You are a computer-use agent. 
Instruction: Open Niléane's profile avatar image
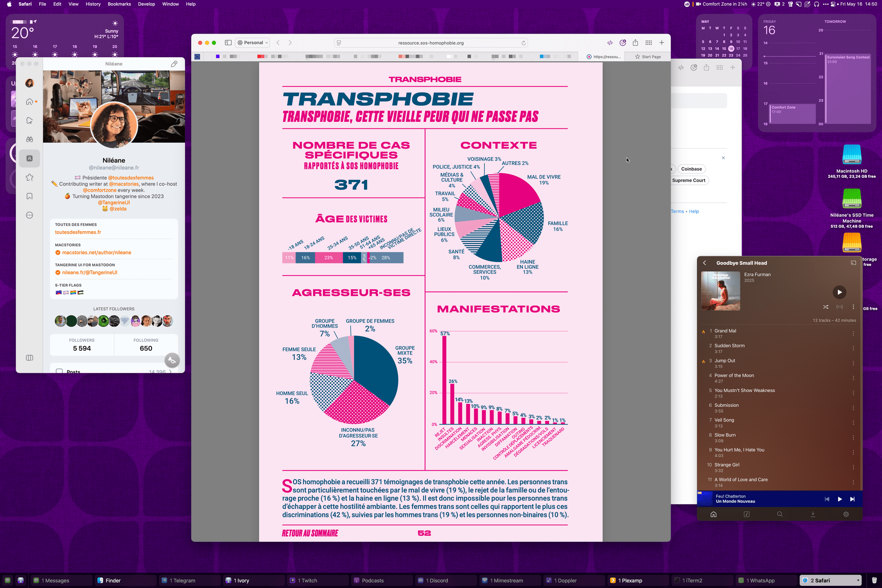tap(114, 125)
